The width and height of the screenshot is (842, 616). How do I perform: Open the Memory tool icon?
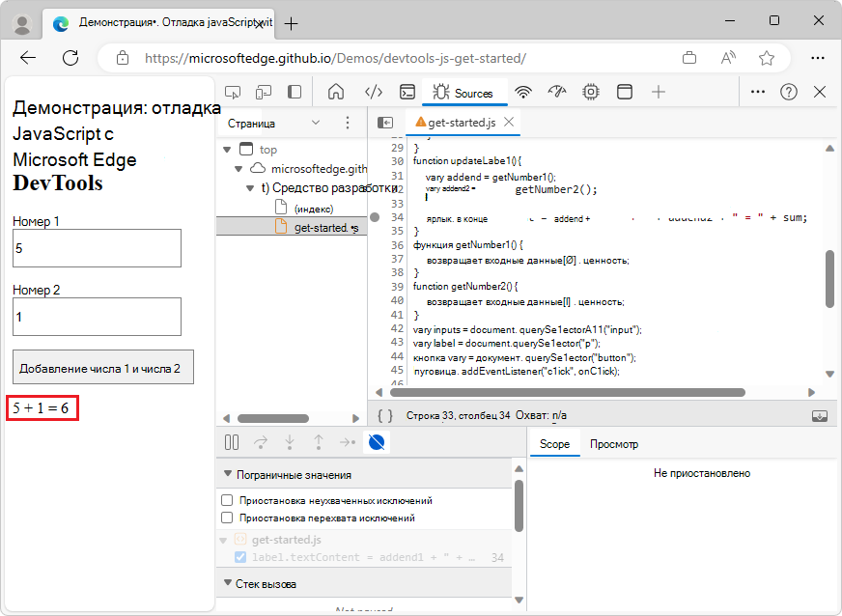click(591, 92)
